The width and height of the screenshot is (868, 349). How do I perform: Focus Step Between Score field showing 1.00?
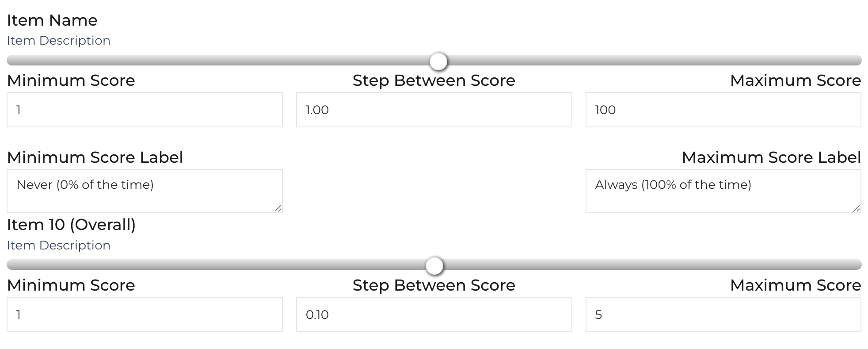click(434, 110)
